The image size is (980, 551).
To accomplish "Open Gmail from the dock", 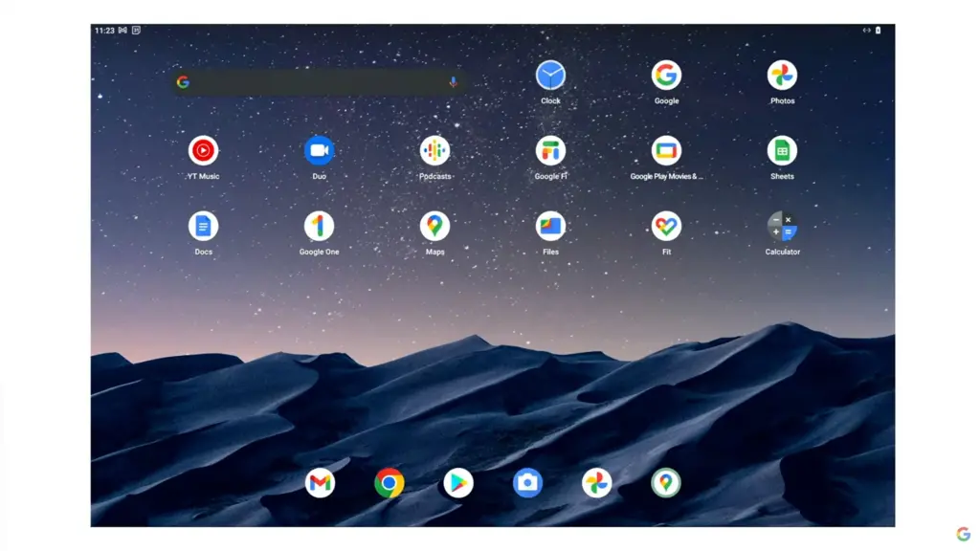I will click(x=320, y=483).
